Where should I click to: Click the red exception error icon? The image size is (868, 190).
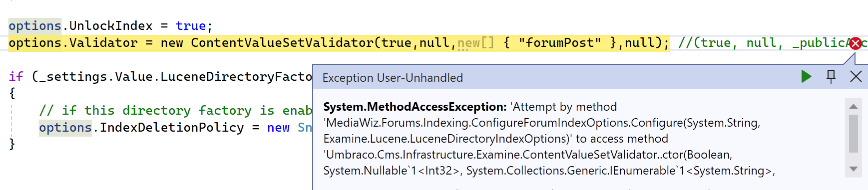(x=856, y=43)
